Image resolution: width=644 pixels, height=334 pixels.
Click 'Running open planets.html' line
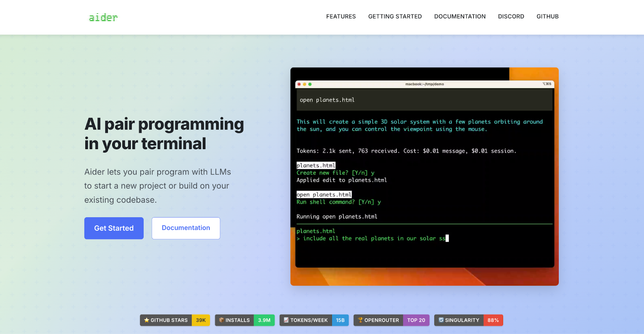click(337, 217)
